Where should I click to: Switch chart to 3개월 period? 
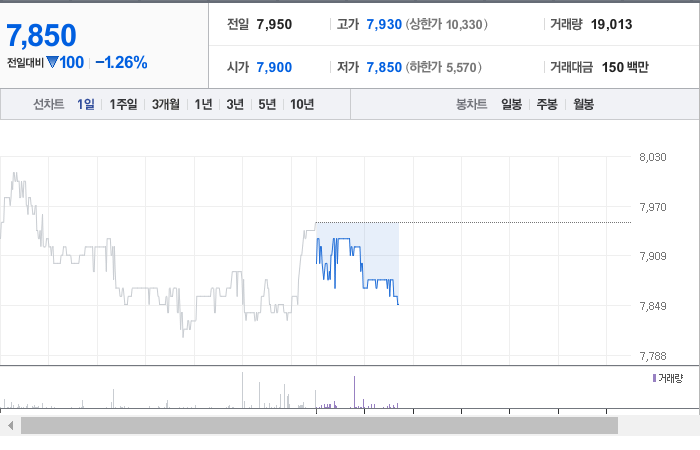(x=166, y=104)
